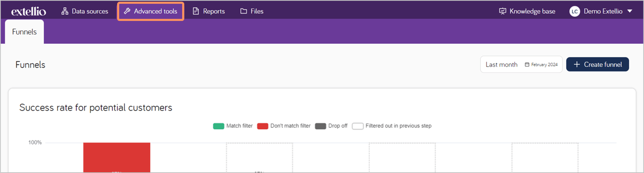Image resolution: width=644 pixels, height=173 pixels.
Task: Click the plus icon on Create funnel
Action: coord(577,65)
